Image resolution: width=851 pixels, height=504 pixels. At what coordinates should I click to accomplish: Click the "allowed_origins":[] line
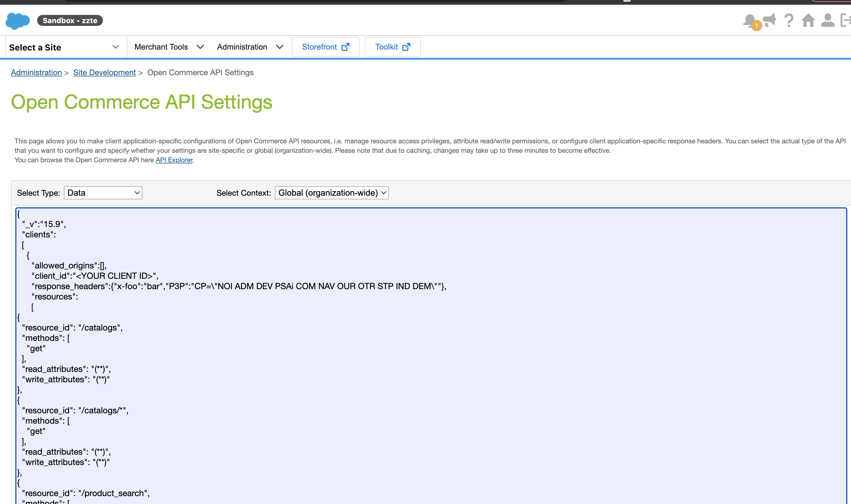[x=69, y=266]
